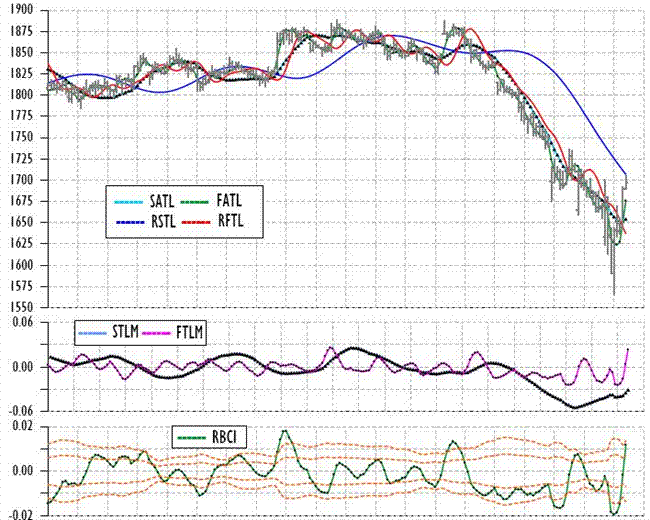Click the 1825 price axis label
This screenshot has height=520, width=650.
(22, 74)
